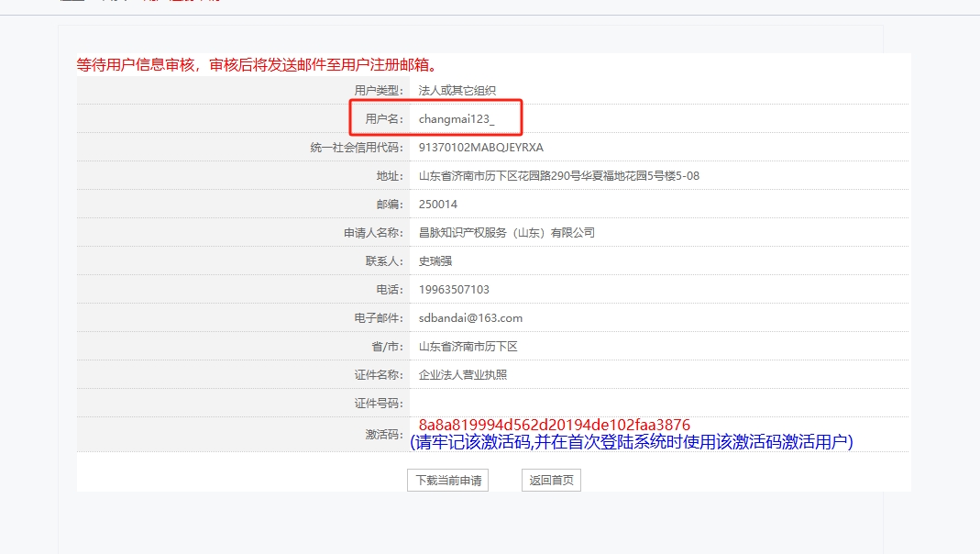
Task: Click the red 等待用户信息审核 notice text
Action: 257,65
